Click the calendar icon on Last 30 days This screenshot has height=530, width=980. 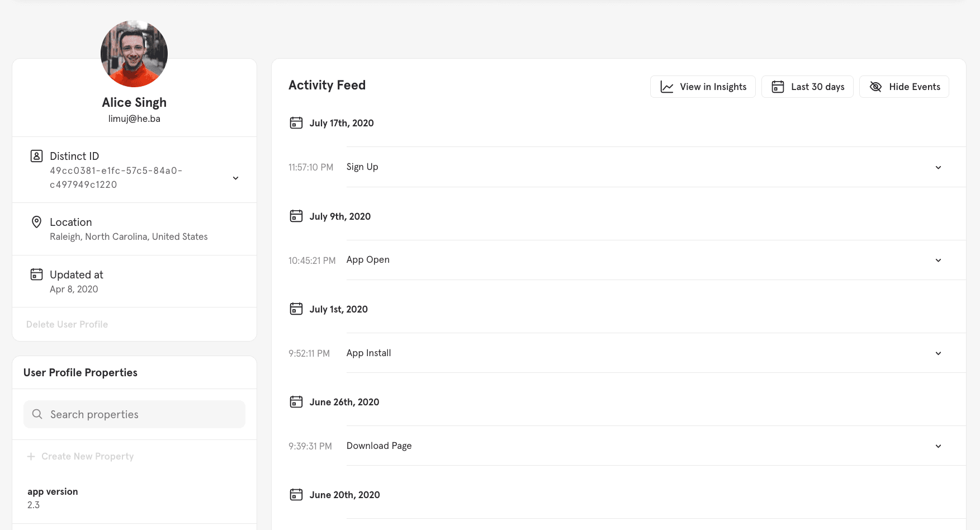click(x=778, y=87)
